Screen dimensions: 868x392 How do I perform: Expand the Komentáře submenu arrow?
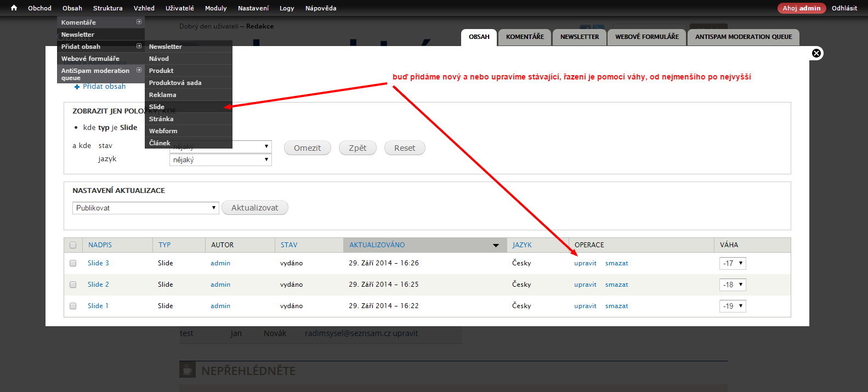(x=139, y=22)
